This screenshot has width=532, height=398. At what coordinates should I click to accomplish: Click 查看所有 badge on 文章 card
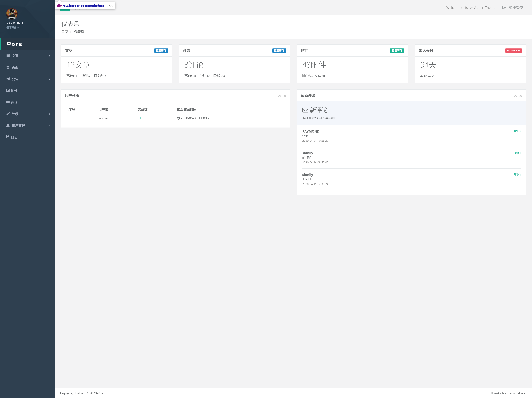[x=161, y=51]
